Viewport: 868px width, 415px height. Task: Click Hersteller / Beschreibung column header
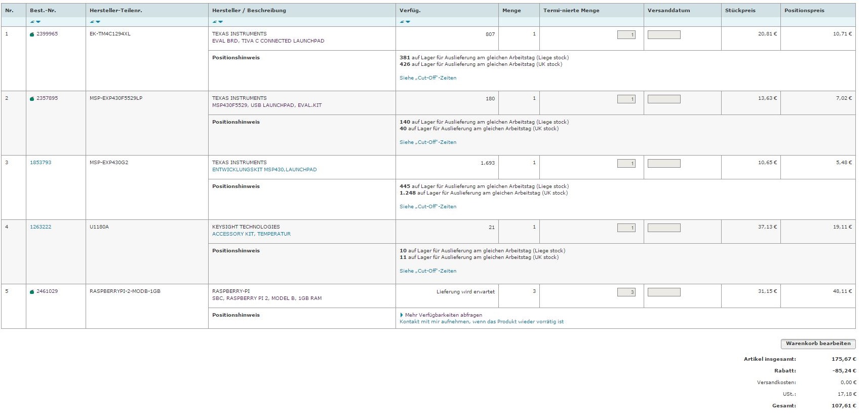pyautogui.click(x=249, y=11)
